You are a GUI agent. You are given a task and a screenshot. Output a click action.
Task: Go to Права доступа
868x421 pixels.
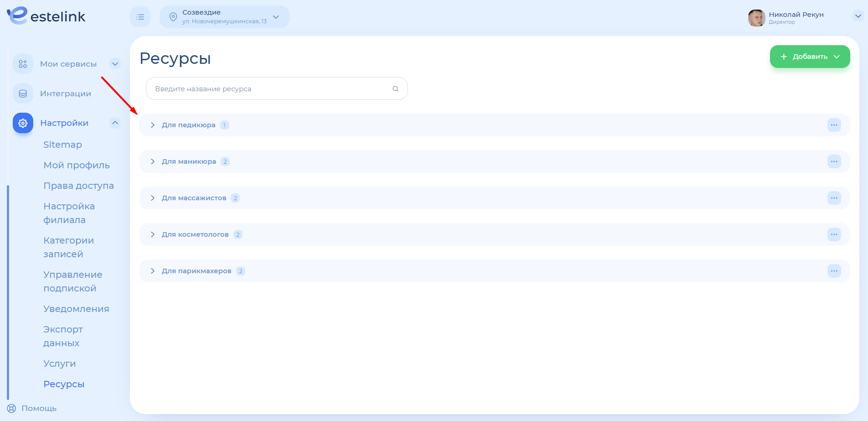(x=78, y=186)
